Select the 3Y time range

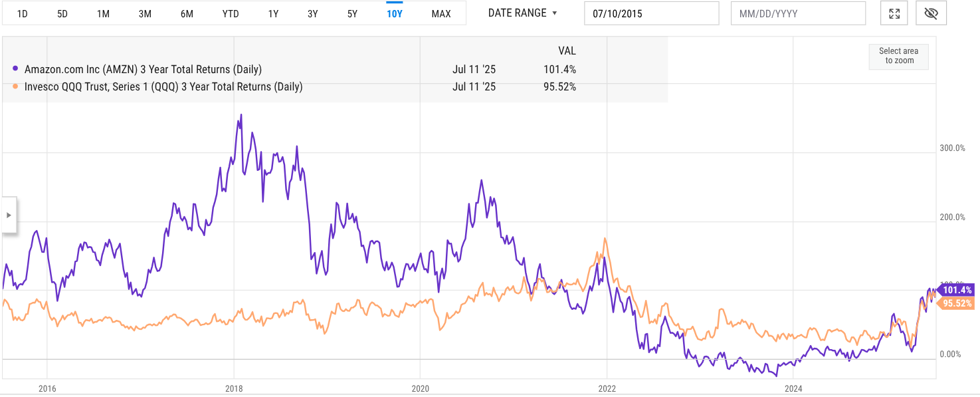click(313, 14)
